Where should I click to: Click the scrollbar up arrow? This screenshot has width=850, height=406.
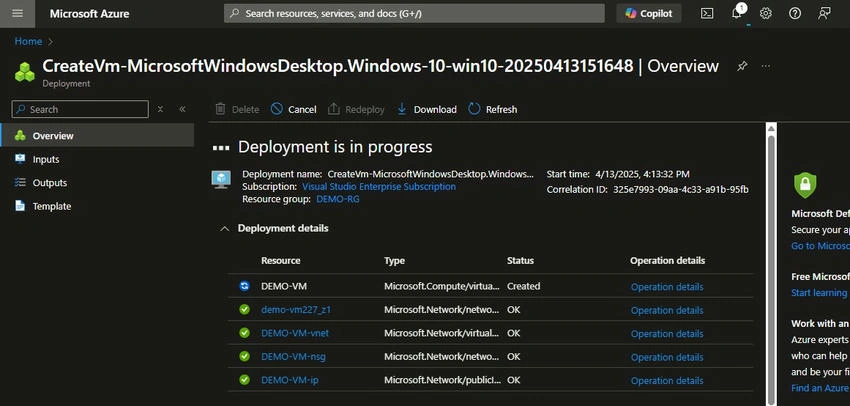(771, 128)
